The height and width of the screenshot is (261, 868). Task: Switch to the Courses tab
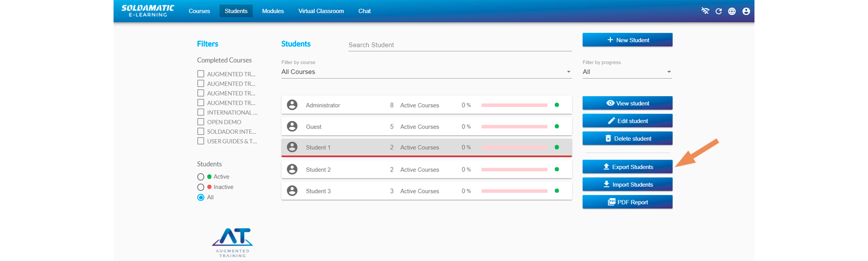click(x=199, y=11)
